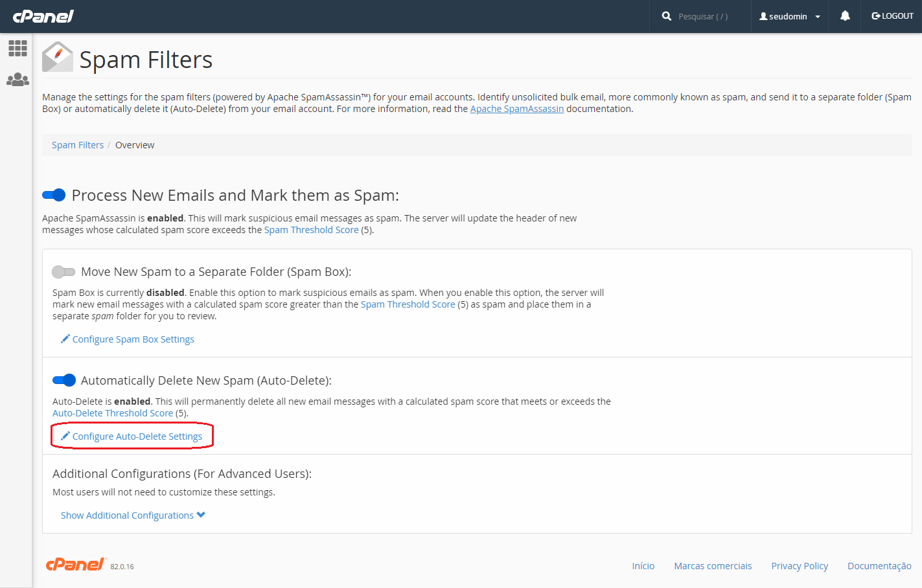Click the search magnifier icon
The width and height of the screenshot is (922, 588).
coord(666,16)
